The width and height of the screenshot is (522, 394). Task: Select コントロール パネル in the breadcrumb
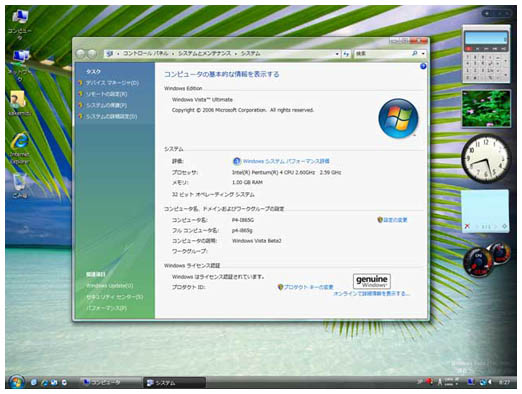146,53
